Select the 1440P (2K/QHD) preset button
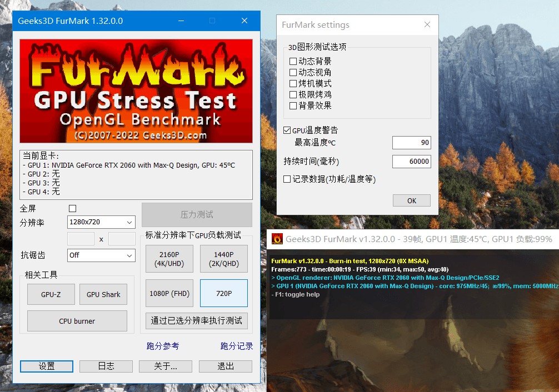 [224, 259]
